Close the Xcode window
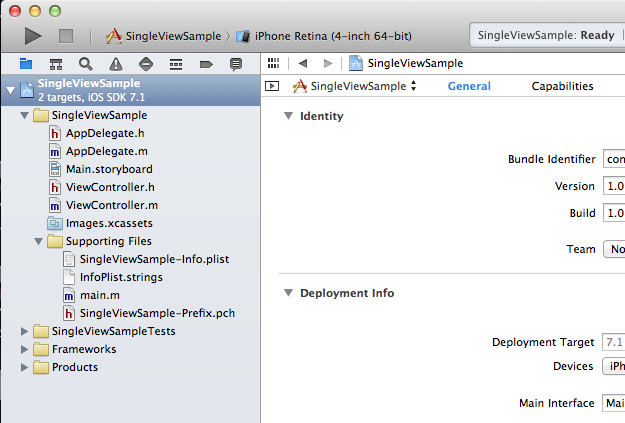 15,11
